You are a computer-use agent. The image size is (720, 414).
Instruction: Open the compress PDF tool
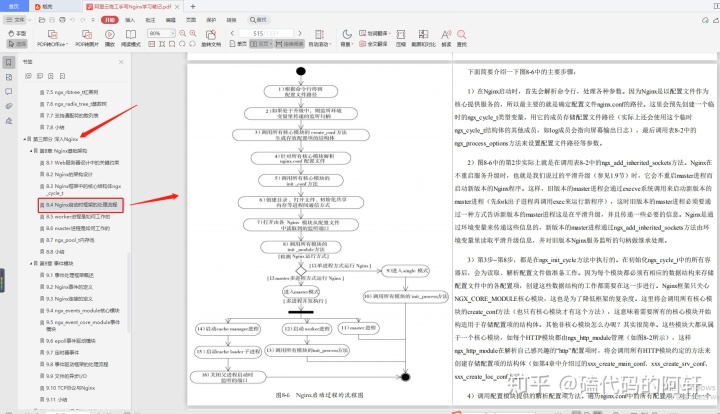point(401,38)
